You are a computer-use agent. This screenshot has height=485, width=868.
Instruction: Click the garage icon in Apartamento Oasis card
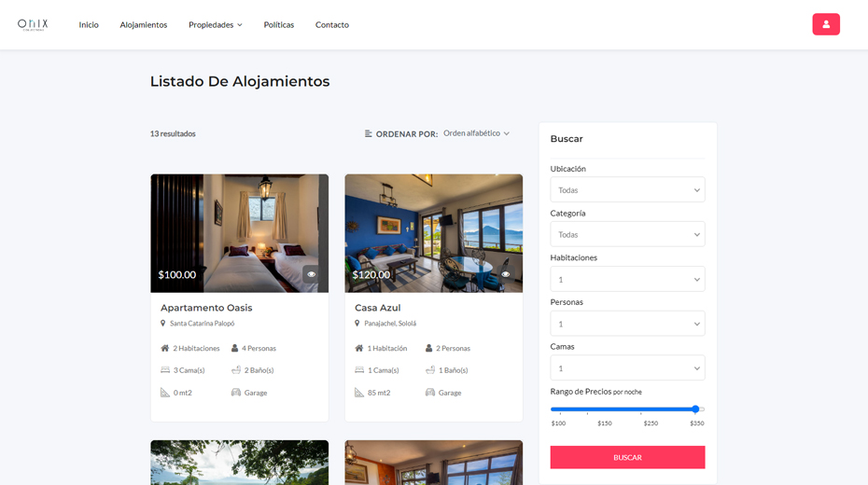(236, 392)
